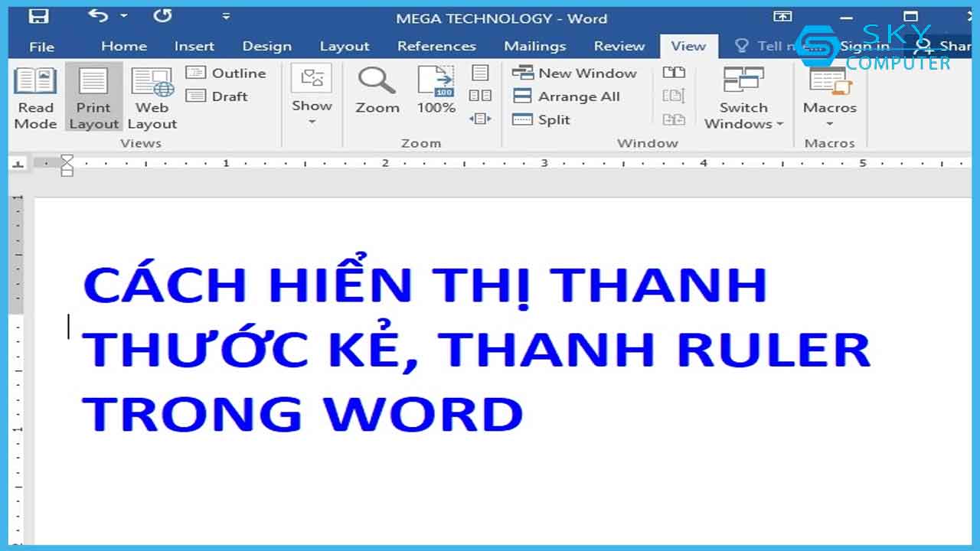Open Customize Quick Access Toolbar dropdown

226,16
